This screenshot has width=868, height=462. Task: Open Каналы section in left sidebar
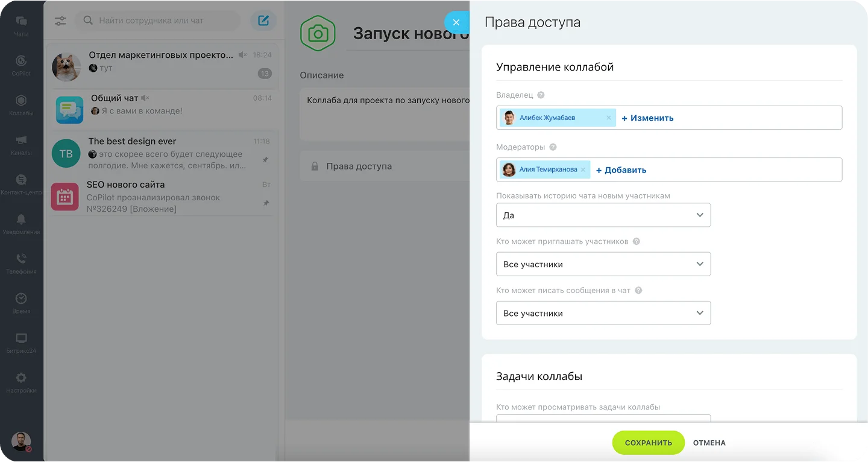click(x=21, y=145)
